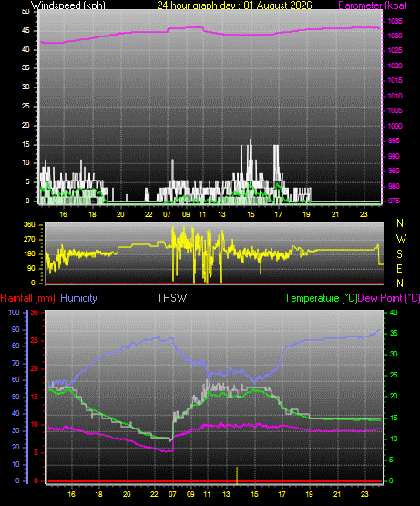Click the Temperature (°C) legend label
The height and width of the screenshot is (506, 420).
tap(321, 298)
